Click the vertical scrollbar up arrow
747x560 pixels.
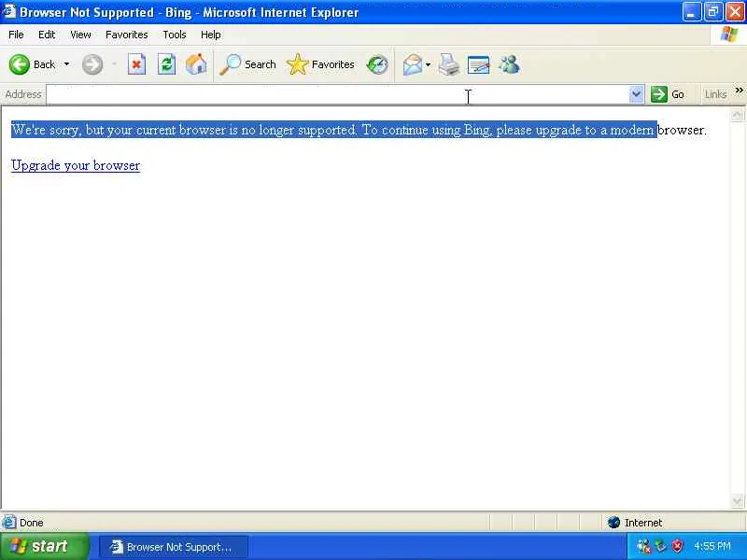[x=737, y=115]
